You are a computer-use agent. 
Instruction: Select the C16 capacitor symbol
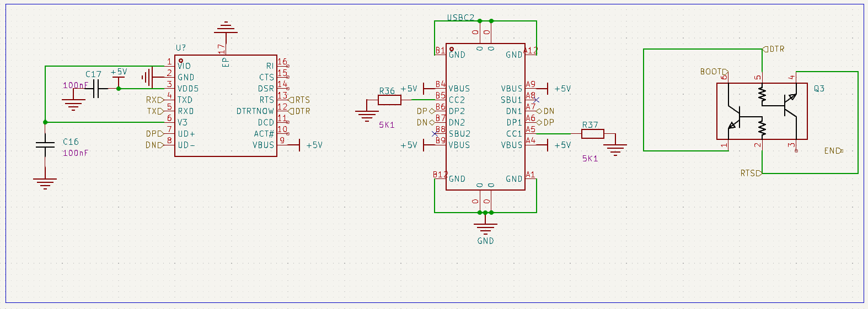pyautogui.click(x=45, y=144)
